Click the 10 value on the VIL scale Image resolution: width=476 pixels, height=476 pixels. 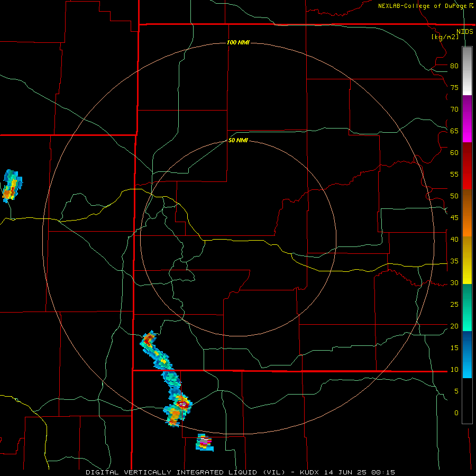(x=454, y=370)
